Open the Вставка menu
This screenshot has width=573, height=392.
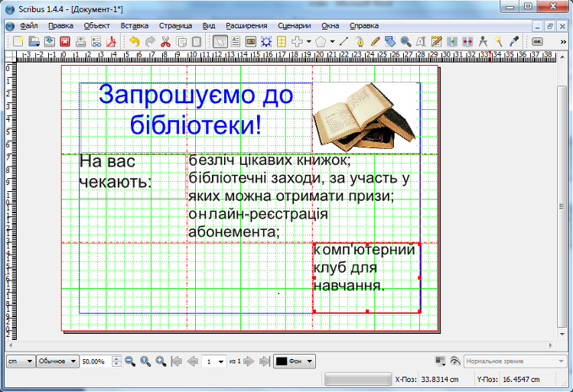click(135, 26)
